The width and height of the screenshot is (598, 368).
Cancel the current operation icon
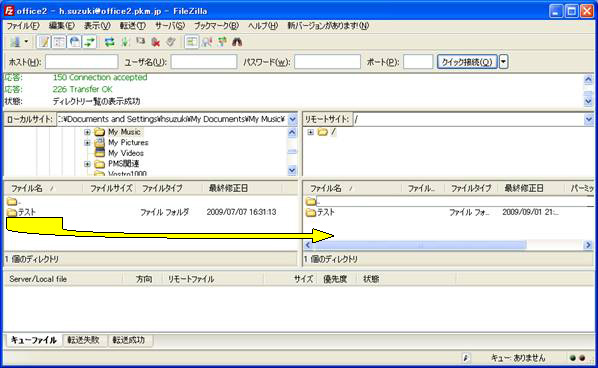(x=140, y=42)
